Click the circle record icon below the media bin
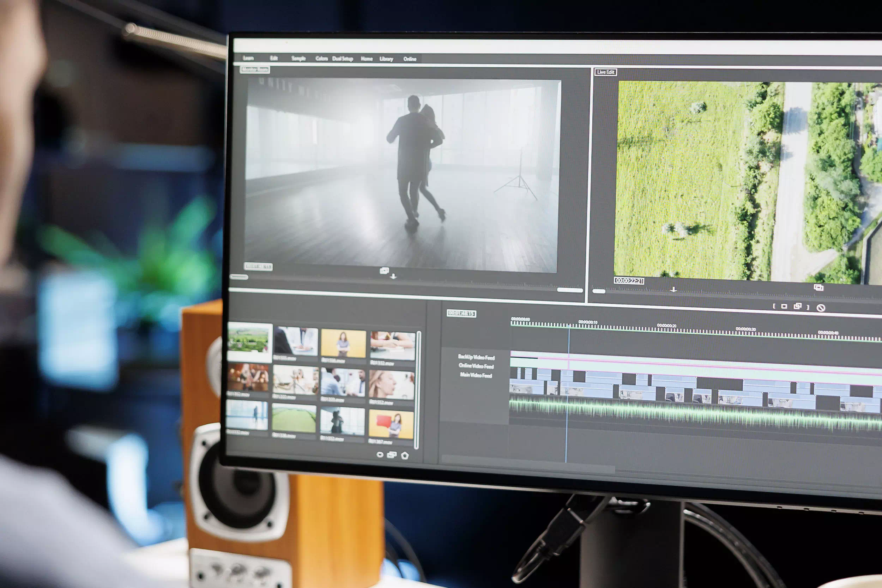Image resolution: width=882 pixels, height=588 pixels. 380,455
